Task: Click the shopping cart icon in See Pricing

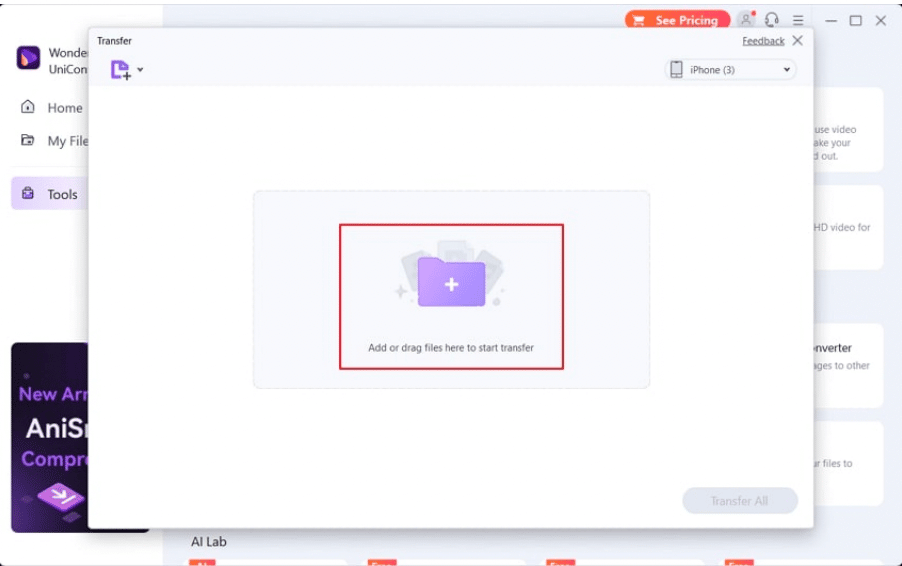Action: point(639,21)
